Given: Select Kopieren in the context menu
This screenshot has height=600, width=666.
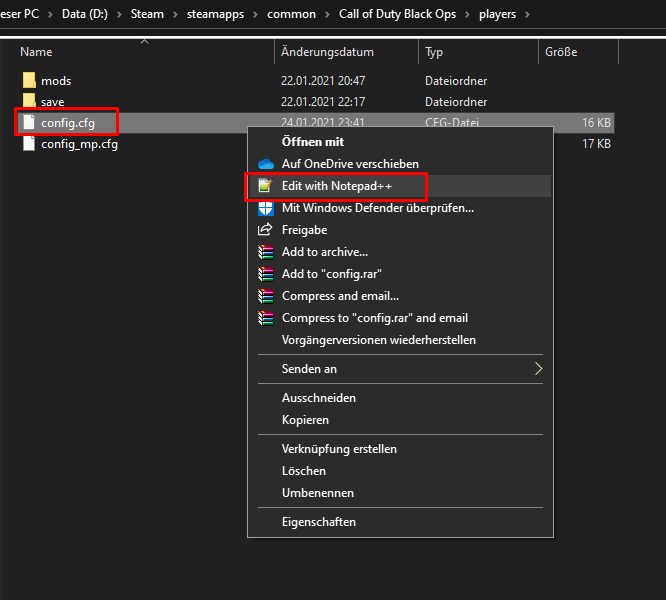Looking at the screenshot, I should click(305, 420).
